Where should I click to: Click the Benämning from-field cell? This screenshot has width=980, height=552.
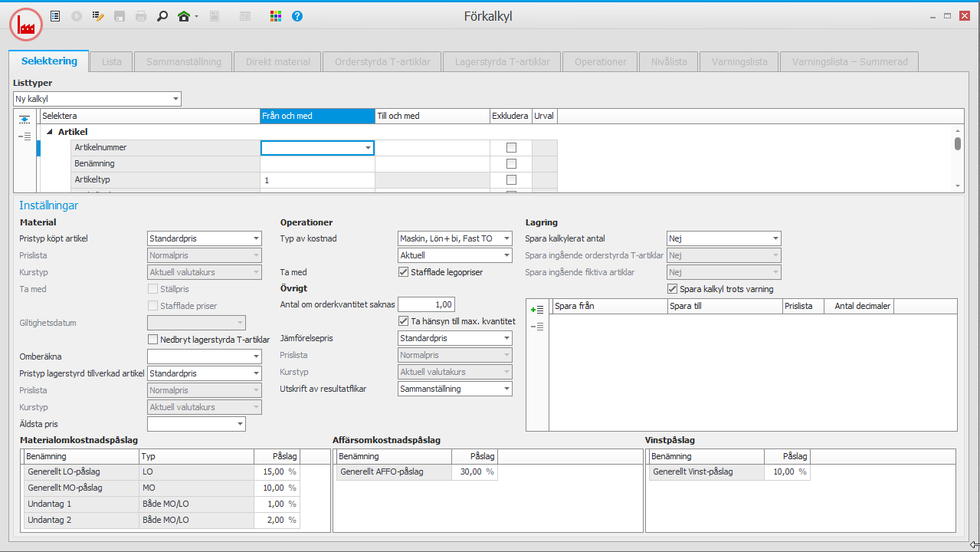coord(317,163)
